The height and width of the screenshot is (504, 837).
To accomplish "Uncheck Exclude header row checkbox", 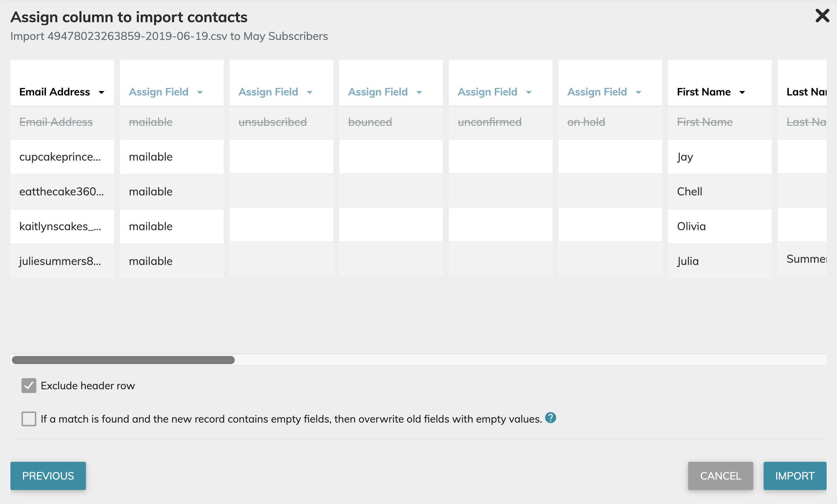I will click(29, 386).
